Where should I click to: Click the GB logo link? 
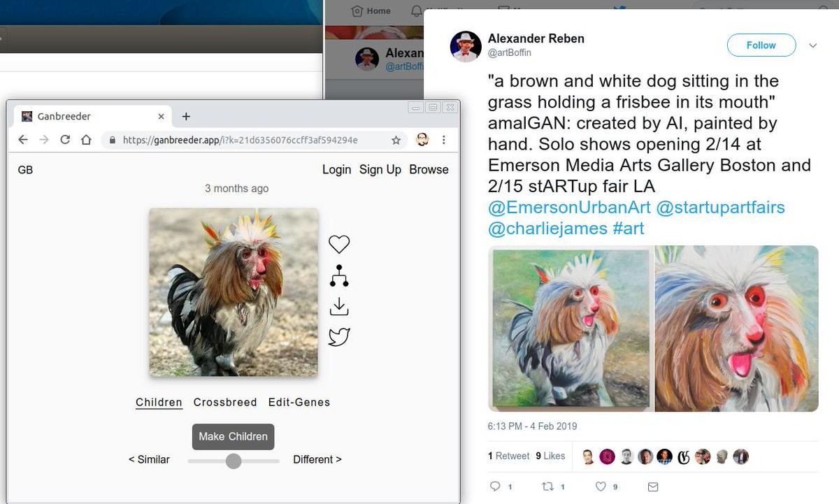click(25, 170)
